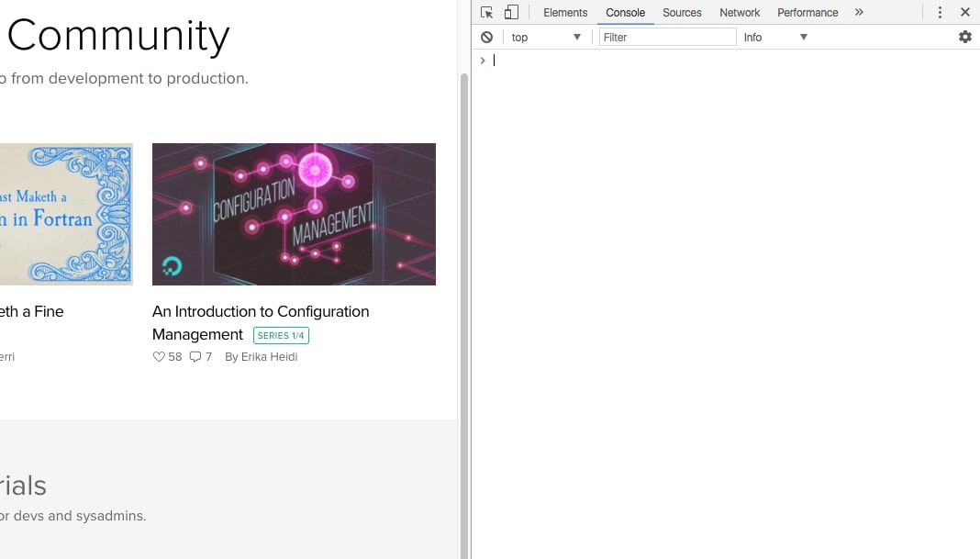Open the JavaScript context dropdown showing top
Screen dimensions: 980x559
tap(547, 37)
